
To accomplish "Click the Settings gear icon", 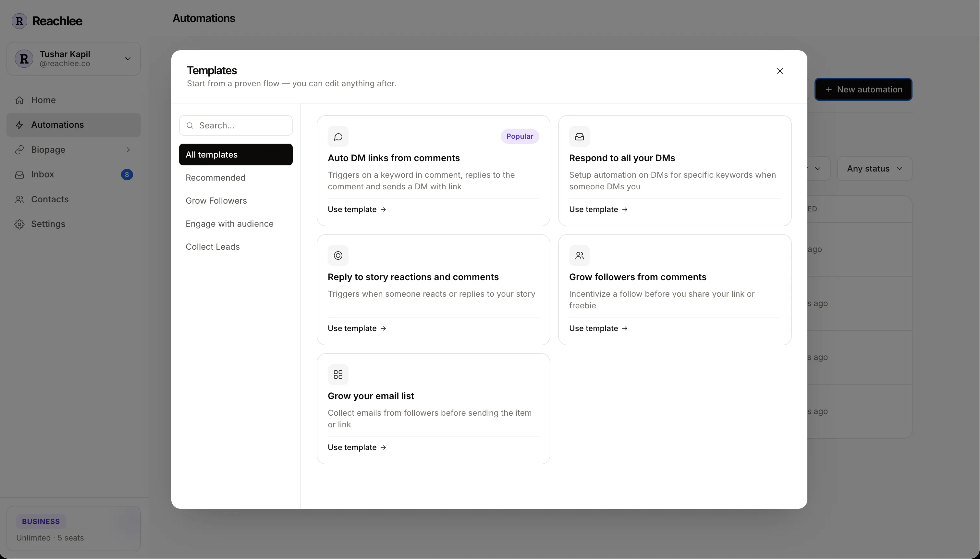I will coord(19,224).
